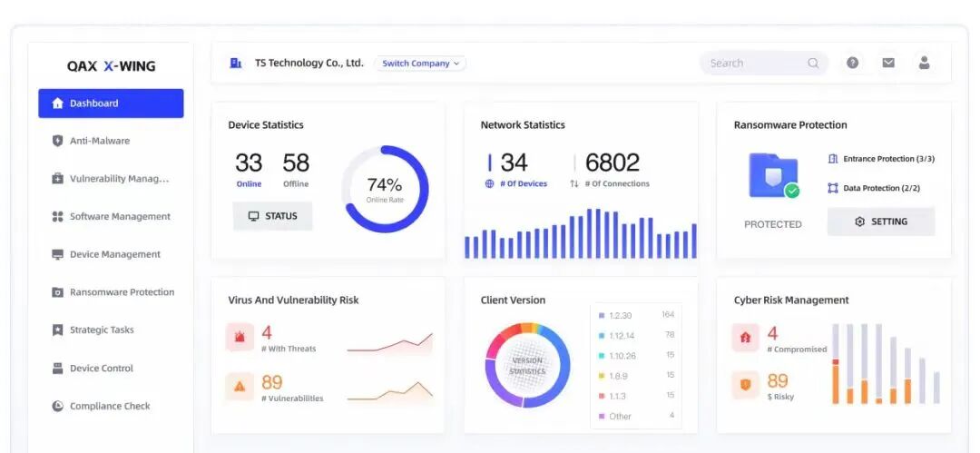This screenshot has height=453, width=980.
Task: Click the search magnifier icon
Action: [x=813, y=64]
